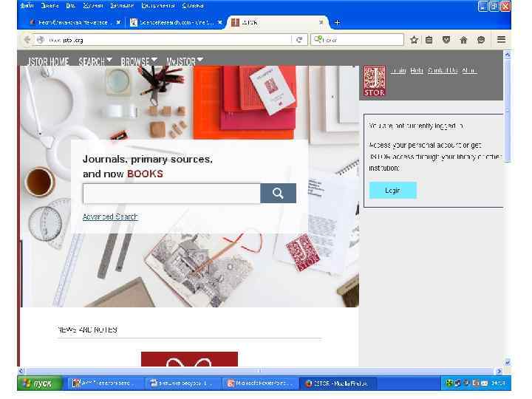
Task: Click the light blue Login button
Action: 392,191
